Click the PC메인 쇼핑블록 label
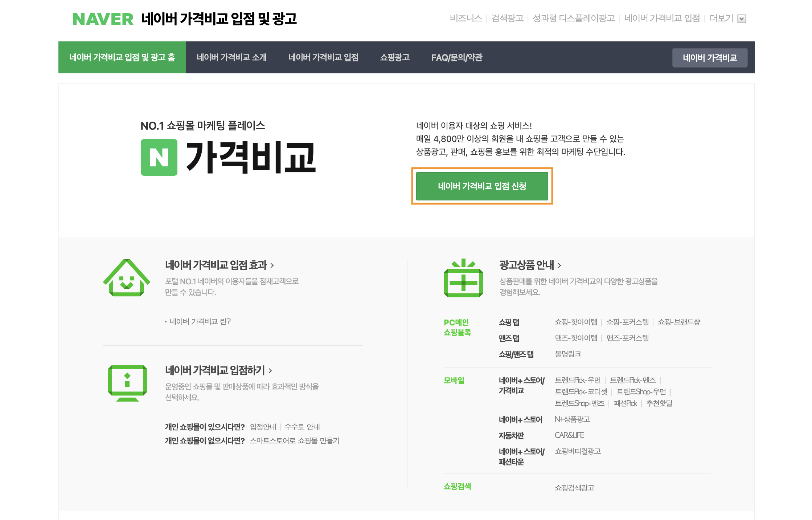The width and height of the screenshot is (812, 520). pos(457,327)
